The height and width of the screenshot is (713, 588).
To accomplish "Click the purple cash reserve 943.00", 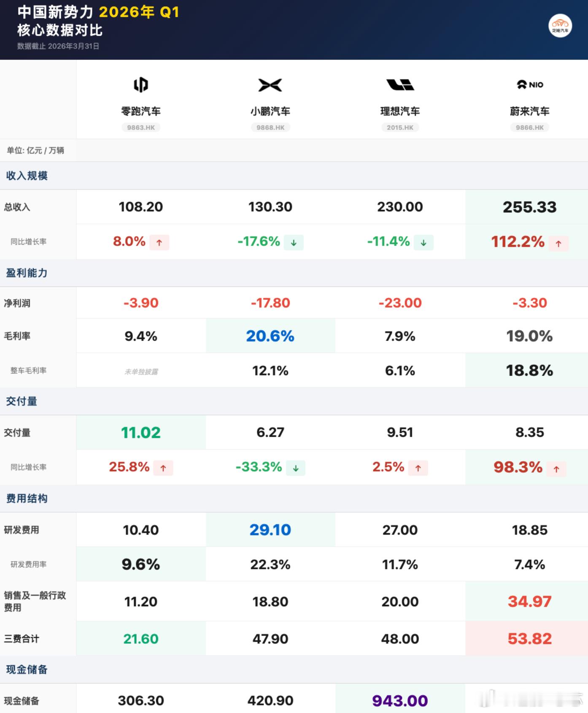I will coord(400,701).
